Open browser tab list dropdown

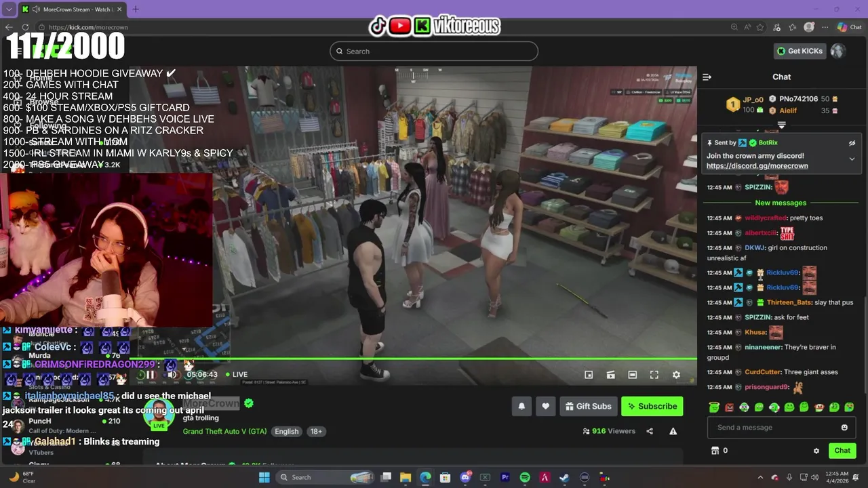pyautogui.click(x=9, y=9)
